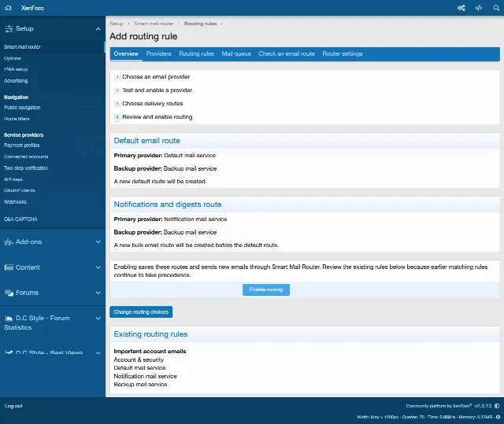Open Setup breadcrumb link
The height and width of the screenshot is (424, 504).
pos(117,24)
